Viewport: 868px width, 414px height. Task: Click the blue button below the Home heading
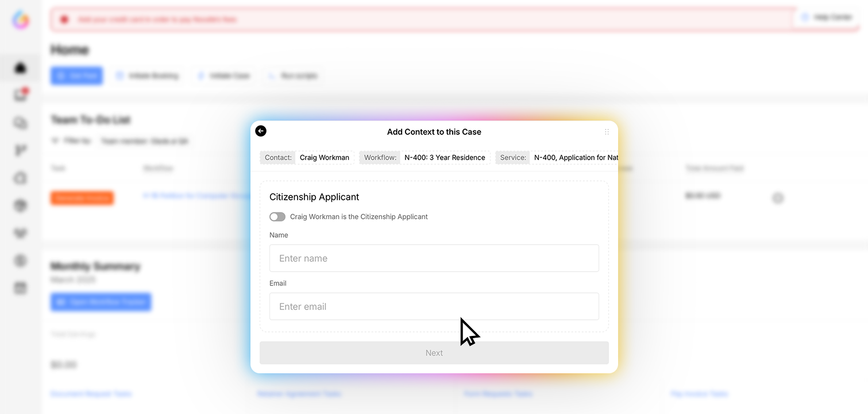76,76
